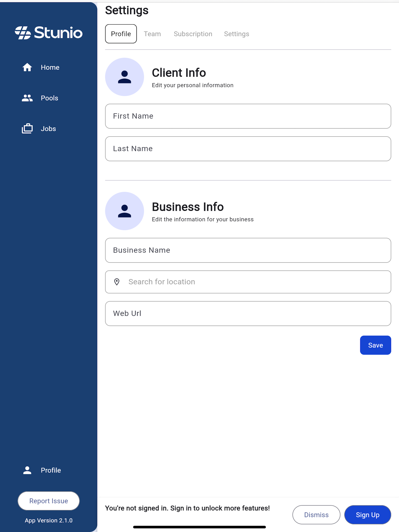Click the Client Info heading
The image size is (399, 532).
179,73
